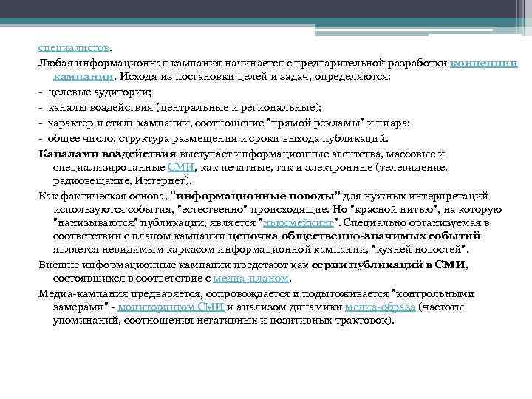Click the words «Медиа-кампания предваряется»
532x399 pixels.
pyautogui.click(x=120, y=293)
